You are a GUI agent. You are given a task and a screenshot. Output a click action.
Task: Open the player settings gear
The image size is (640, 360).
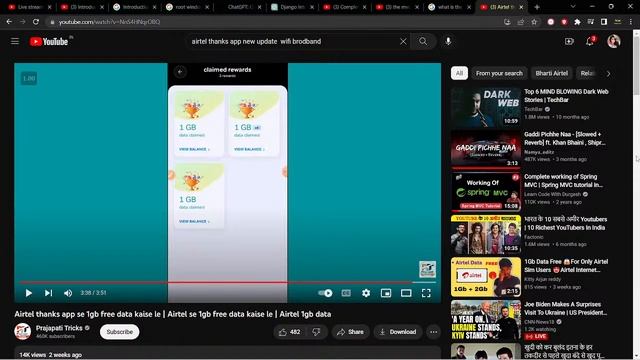click(366, 293)
